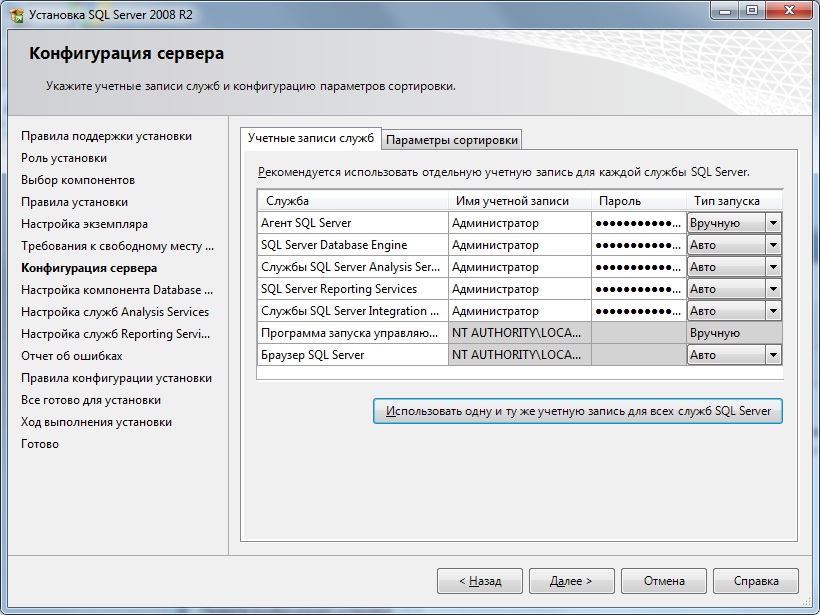The image size is (820, 615).
Task: Click Требования к свободному месту step
Action: [x=117, y=246]
